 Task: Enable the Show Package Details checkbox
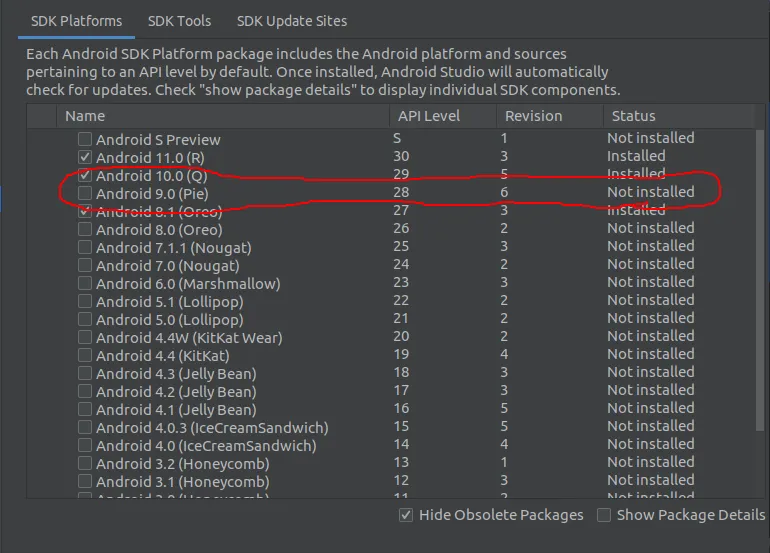(x=604, y=515)
